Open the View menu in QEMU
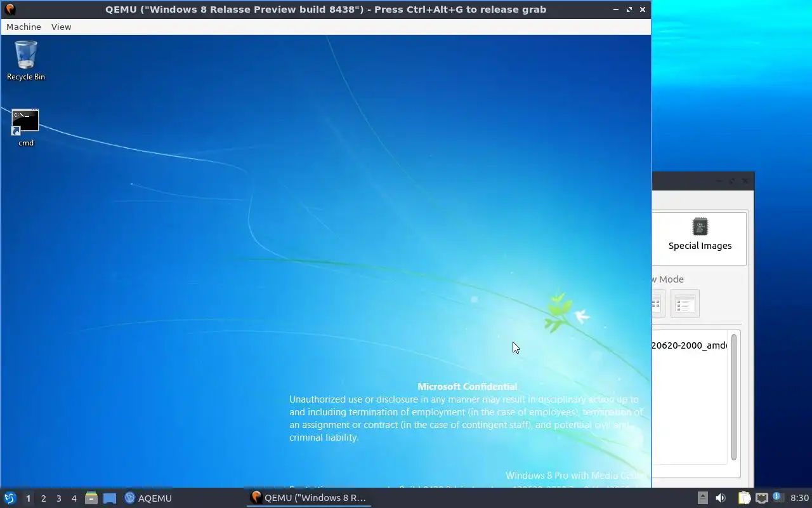The width and height of the screenshot is (812, 508). click(61, 27)
